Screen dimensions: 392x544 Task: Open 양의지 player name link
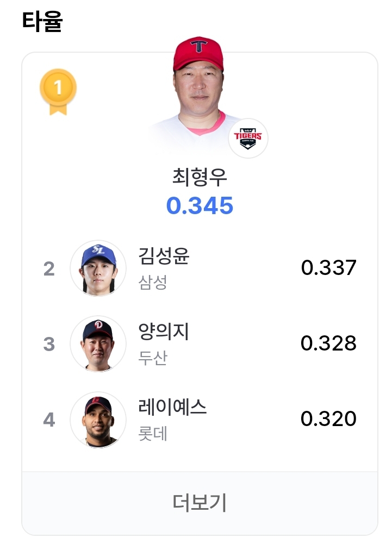164,332
